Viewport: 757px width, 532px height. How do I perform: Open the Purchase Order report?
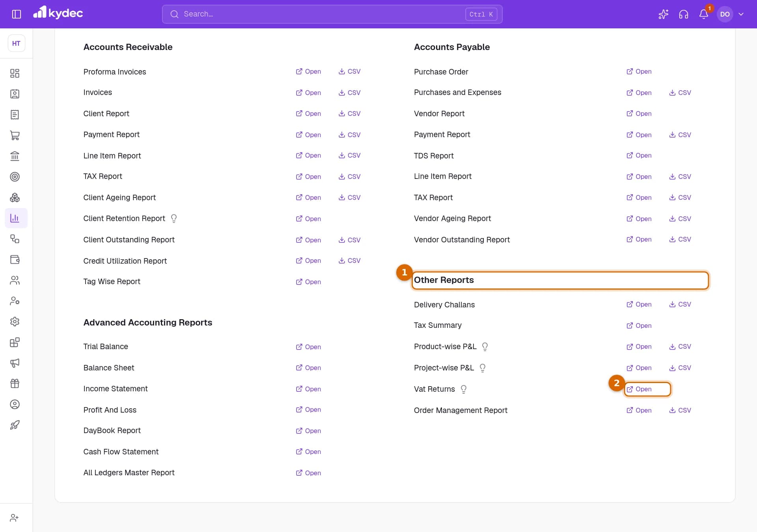click(x=639, y=71)
